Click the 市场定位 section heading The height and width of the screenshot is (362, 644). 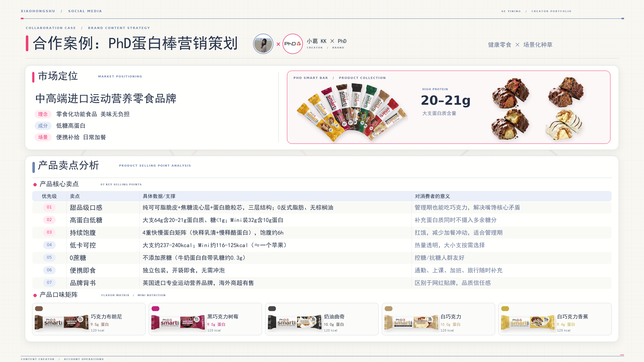58,76
